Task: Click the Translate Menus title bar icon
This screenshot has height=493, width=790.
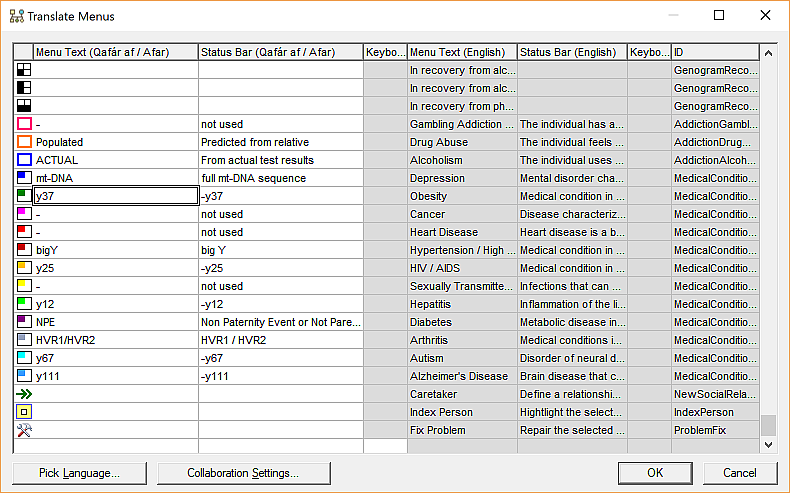Action: [16, 16]
